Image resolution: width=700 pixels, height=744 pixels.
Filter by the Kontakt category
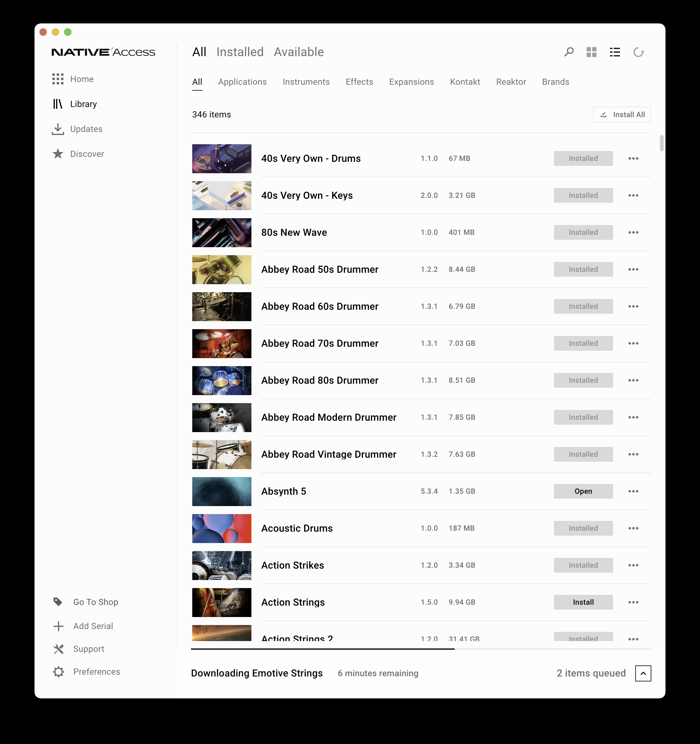tap(465, 82)
